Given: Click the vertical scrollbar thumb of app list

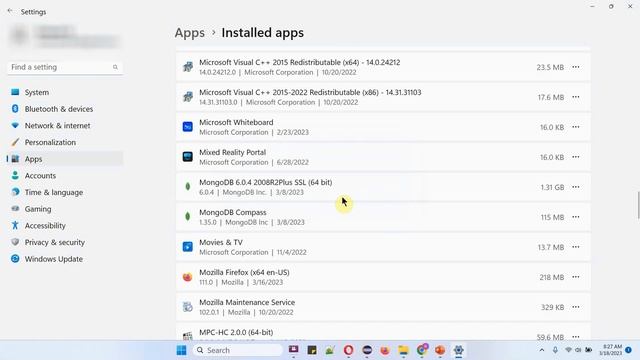Looking at the screenshot, I should 638,205.
